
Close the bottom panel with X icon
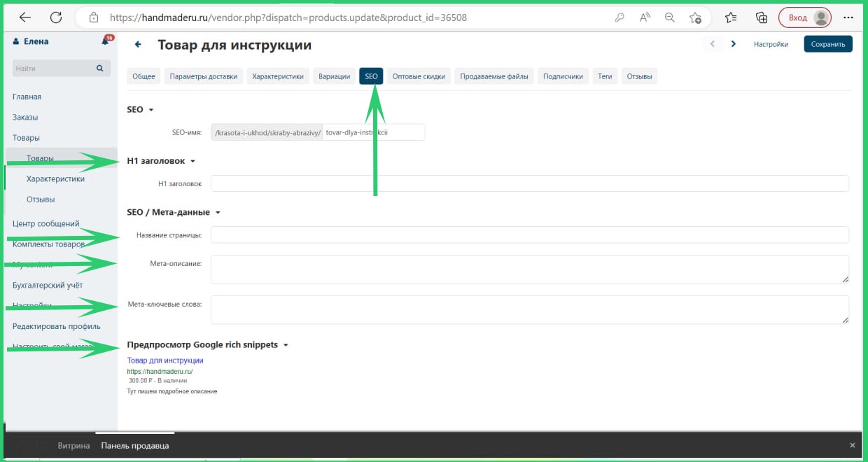[x=852, y=445]
